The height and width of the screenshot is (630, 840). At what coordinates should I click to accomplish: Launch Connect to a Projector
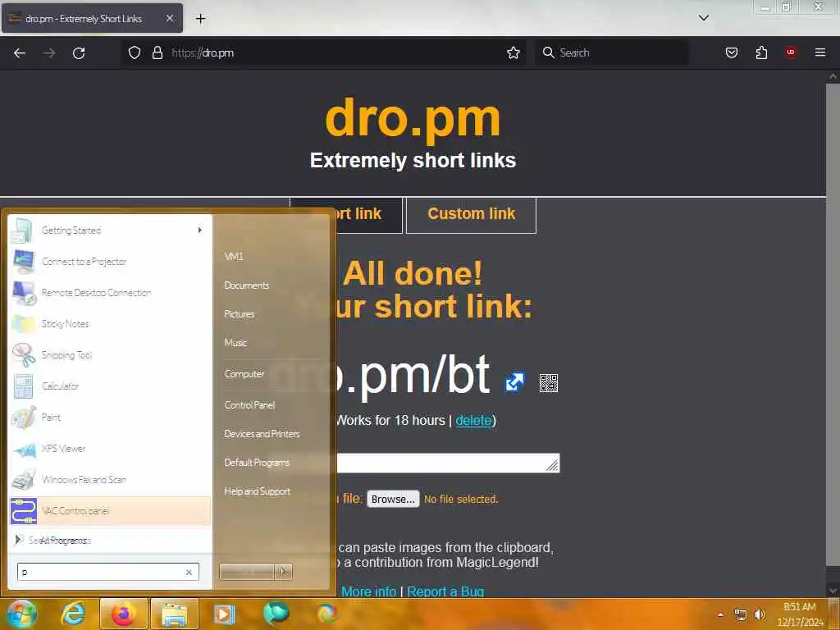(109, 262)
